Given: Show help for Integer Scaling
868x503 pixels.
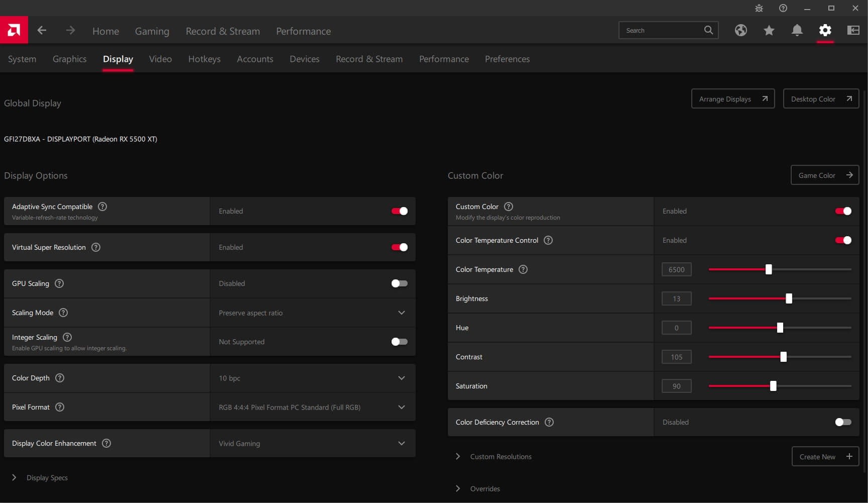Looking at the screenshot, I should coord(67,337).
